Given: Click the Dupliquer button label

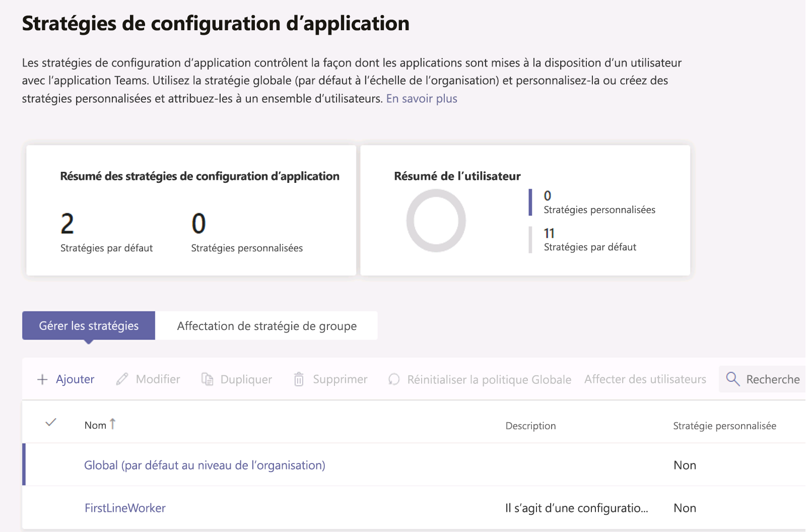Looking at the screenshot, I should [246, 379].
